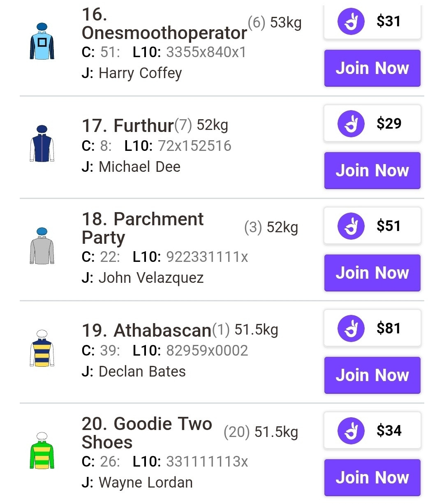444x504 pixels.
Task: Click Parchment Party's grey jockey silks icon
Action: click(42, 246)
